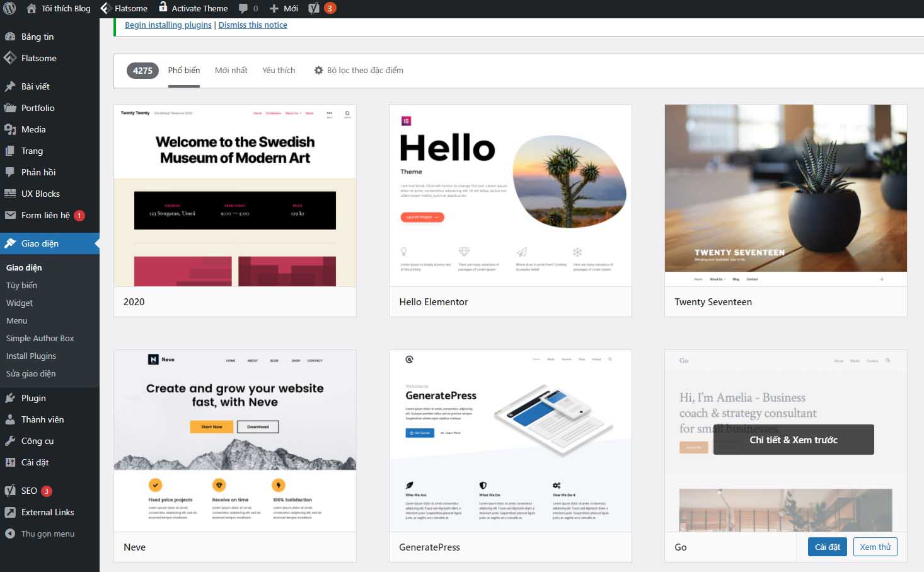Screen dimensions: 924x572
Task: Open Simple Author Box submenu item
Action: coord(40,338)
